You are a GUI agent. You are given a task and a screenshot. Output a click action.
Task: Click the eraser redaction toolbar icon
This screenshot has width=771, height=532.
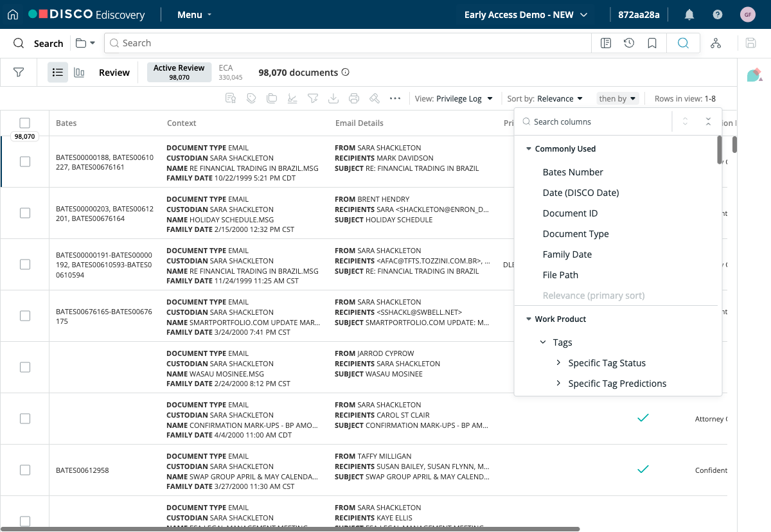[375, 98]
